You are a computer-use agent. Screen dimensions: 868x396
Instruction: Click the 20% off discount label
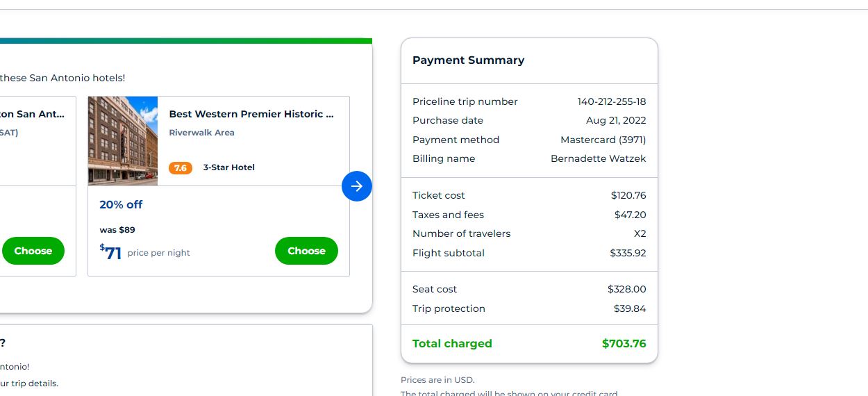pyautogui.click(x=121, y=204)
